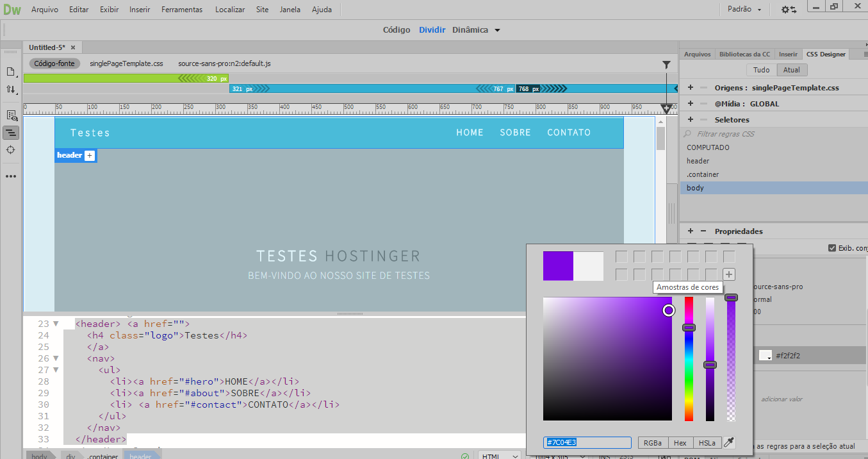Toggle Tudo mode in CSS Designer
Image resolution: width=868 pixels, height=459 pixels.
coord(762,69)
